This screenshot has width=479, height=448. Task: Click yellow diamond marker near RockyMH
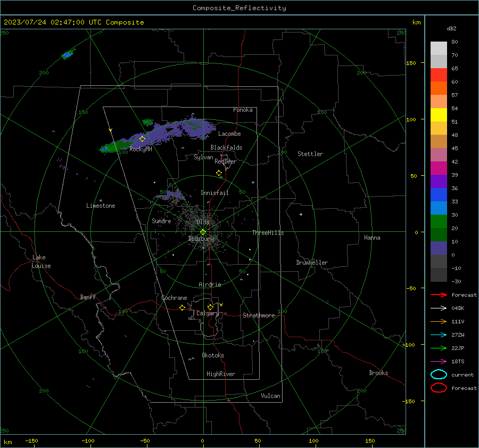tap(142, 139)
